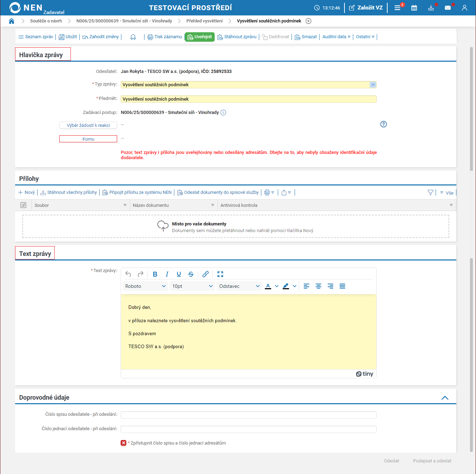This screenshot has width=476, height=474.
Task: Toggle italic formatting
Action: pos(167,274)
